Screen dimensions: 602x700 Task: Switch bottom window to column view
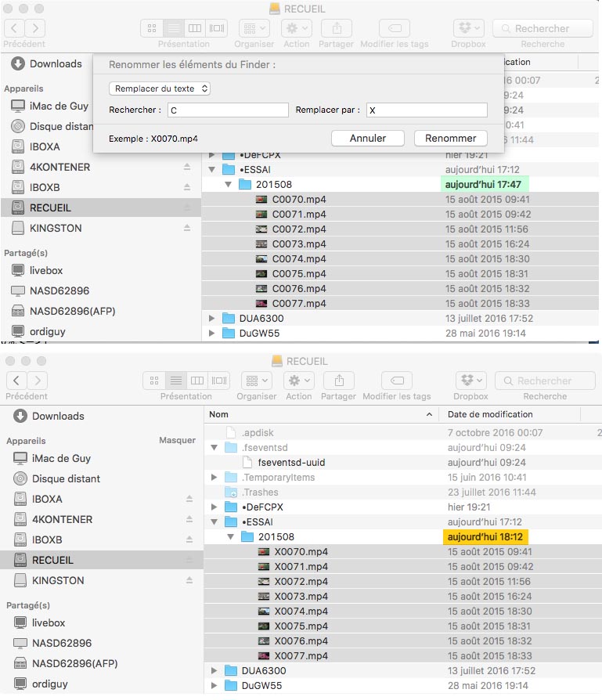tap(196, 381)
